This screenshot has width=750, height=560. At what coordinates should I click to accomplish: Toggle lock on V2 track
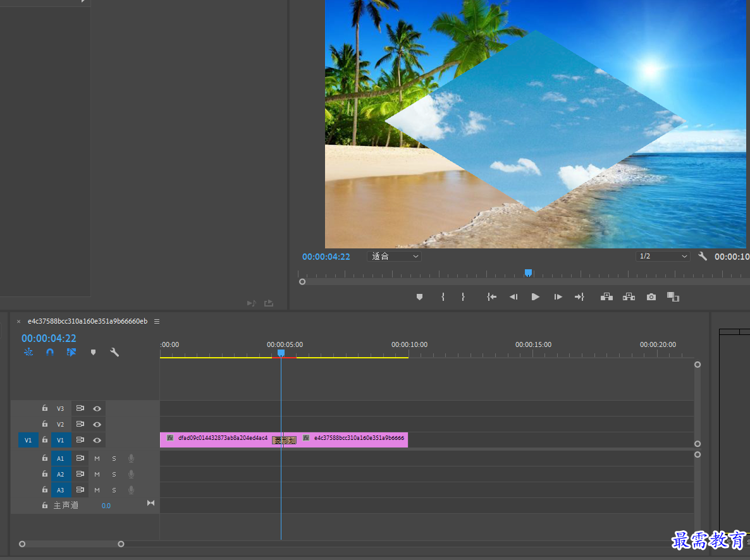(x=44, y=424)
